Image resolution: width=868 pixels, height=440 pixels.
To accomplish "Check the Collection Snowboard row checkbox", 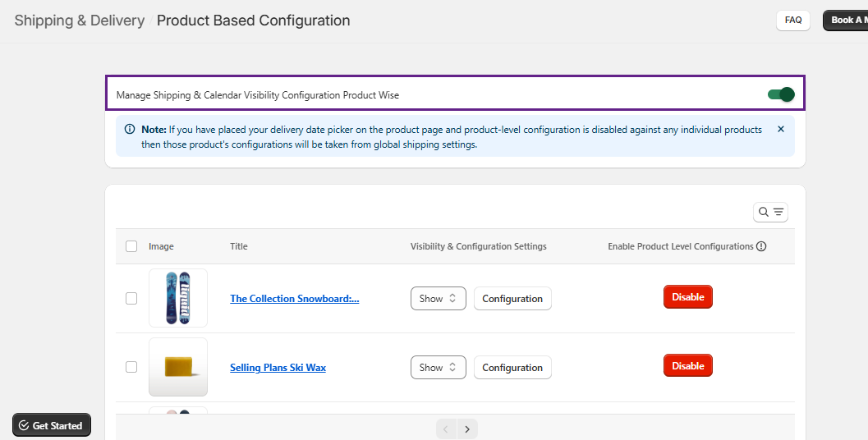I will pos(131,299).
